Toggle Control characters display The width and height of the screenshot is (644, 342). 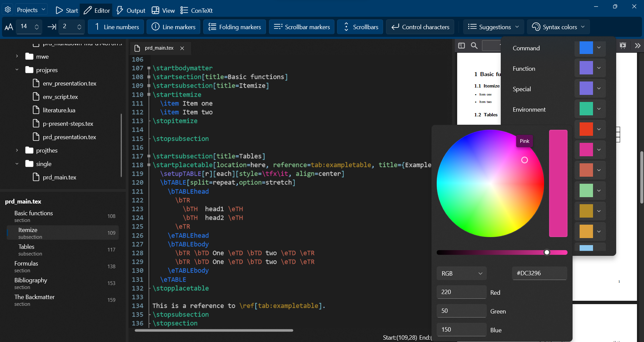coord(420,27)
